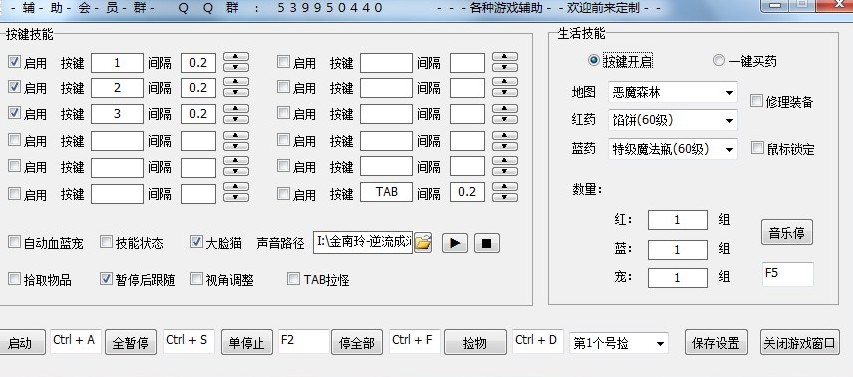Click the 启动 button
Image resolution: width=853 pixels, height=377 pixels.
[22, 343]
